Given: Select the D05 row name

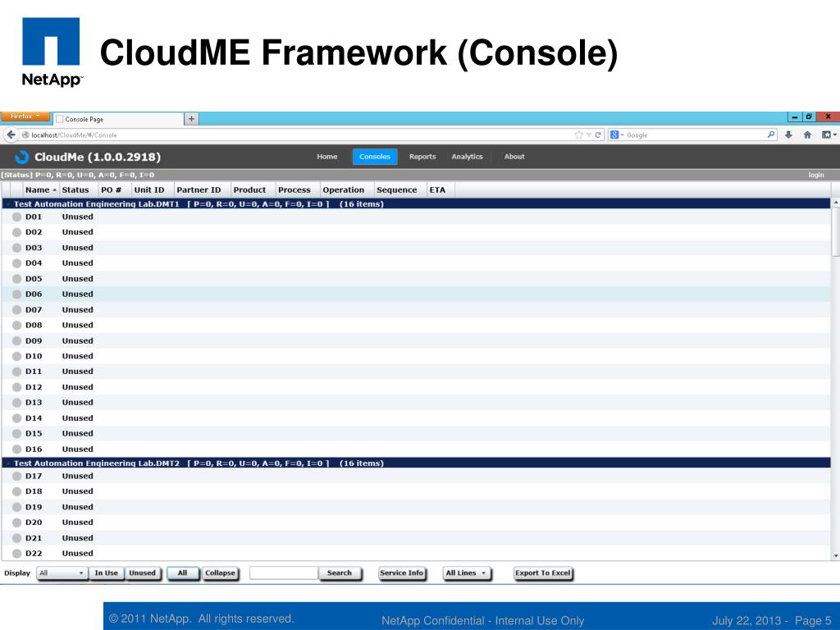Looking at the screenshot, I should click(34, 279).
